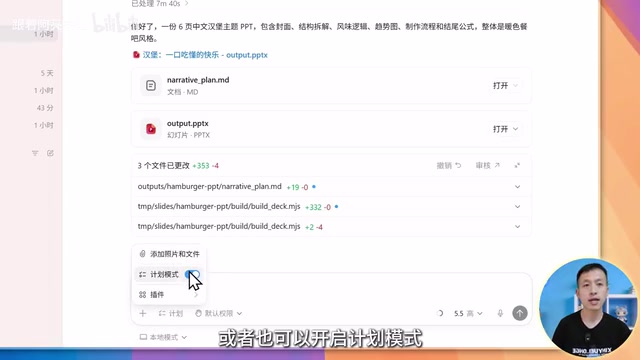The image size is (640, 360).
Task: Click the paperclip icon in 添加照片和文件
Action: [x=142, y=254]
